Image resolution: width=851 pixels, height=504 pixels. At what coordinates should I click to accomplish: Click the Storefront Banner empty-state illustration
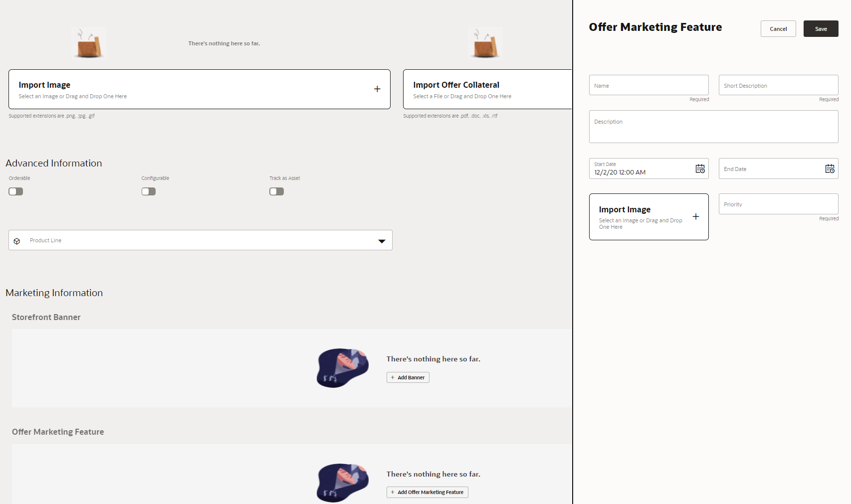pyautogui.click(x=343, y=368)
